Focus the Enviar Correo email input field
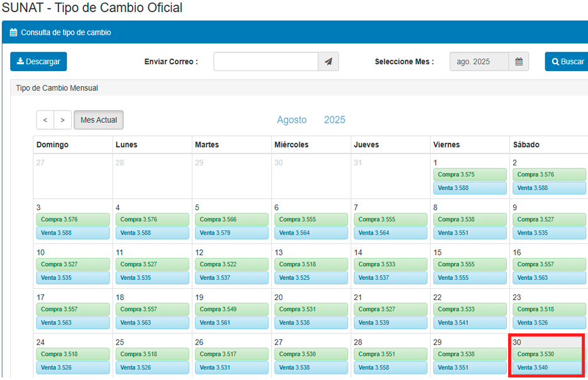The image size is (588, 380). coord(266,62)
